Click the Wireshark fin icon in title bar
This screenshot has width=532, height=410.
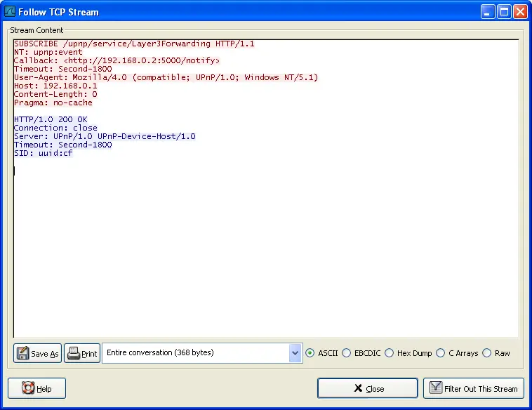9,12
